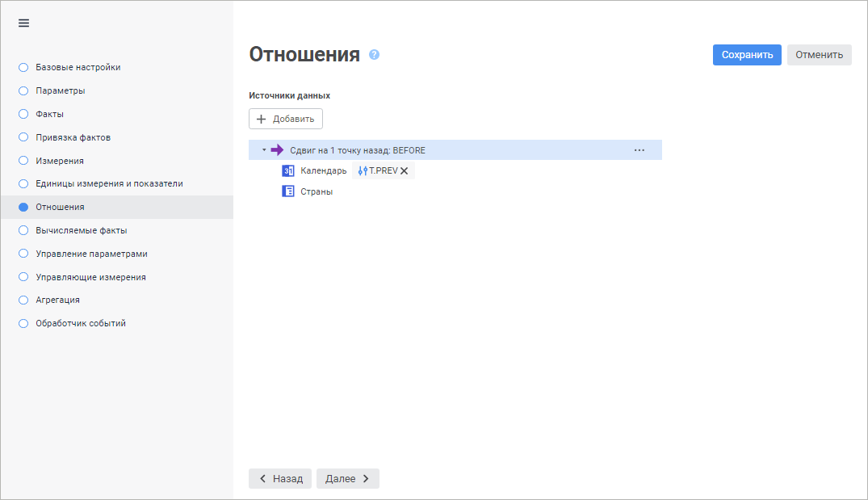This screenshot has width=868, height=500.
Task: Open the Агрегация section
Action: click(57, 300)
